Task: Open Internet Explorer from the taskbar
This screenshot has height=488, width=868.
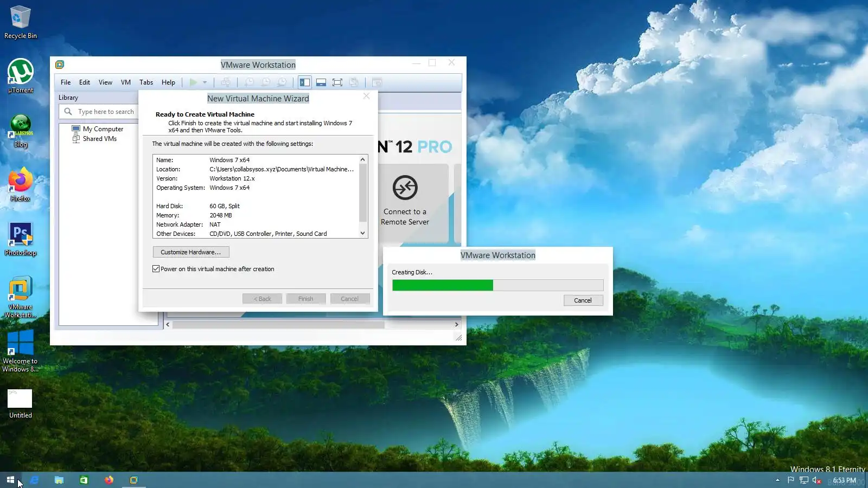Action: 34,480
